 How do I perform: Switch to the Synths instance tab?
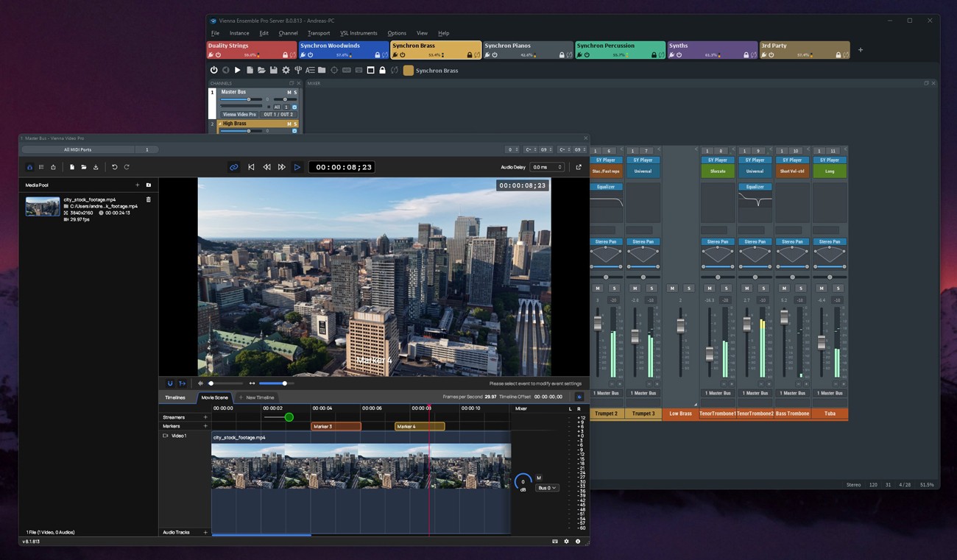pyautogui.click(x=713, y=50)
